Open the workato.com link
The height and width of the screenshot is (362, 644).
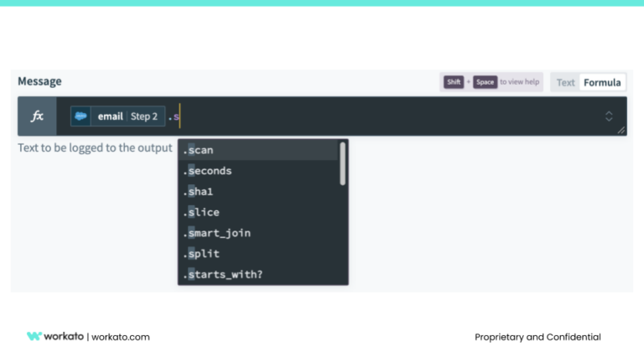120,337
